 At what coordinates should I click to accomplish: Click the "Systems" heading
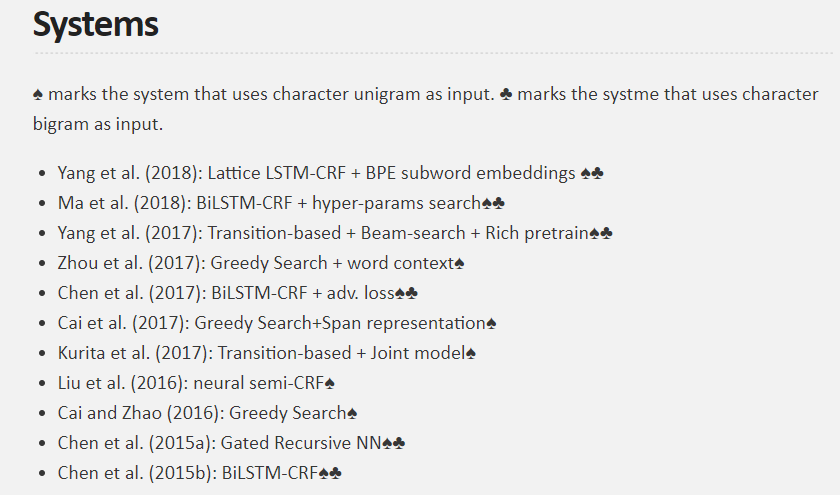[x=96, y=24]
